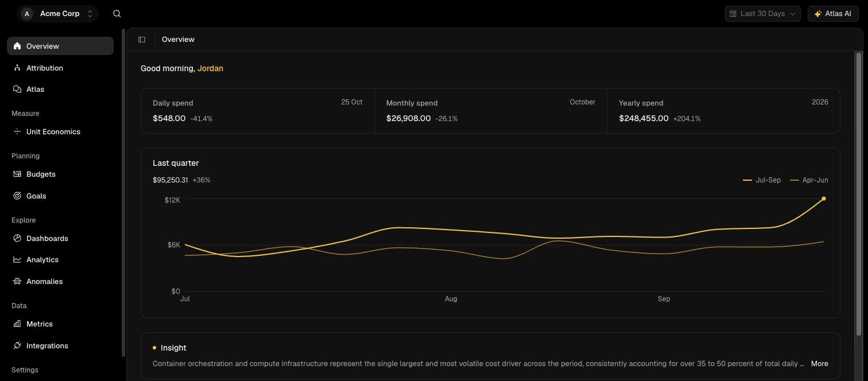
Task: Click the calendar icon in date range
Action: tap(733, 14)
